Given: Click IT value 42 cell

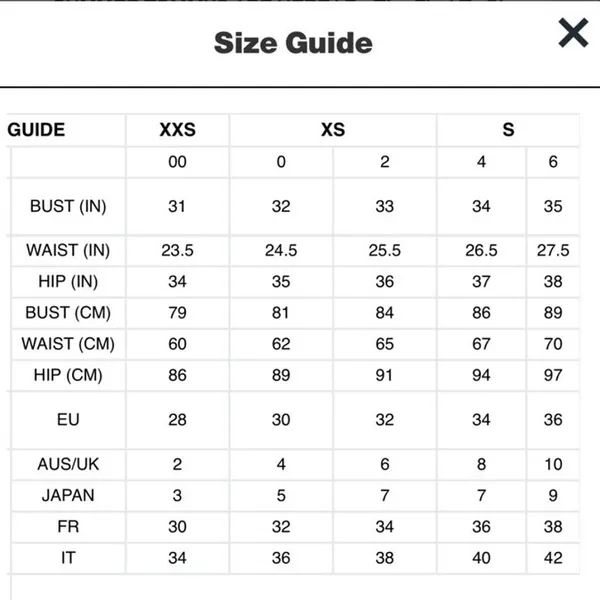Looking at the screenshot, I should tap(553, 558).
